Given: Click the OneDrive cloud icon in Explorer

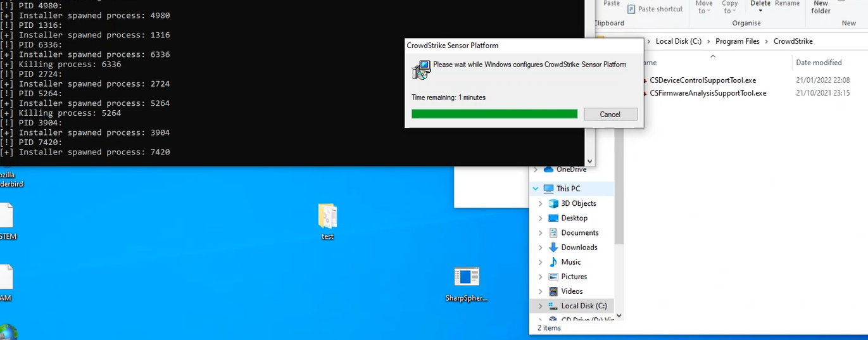Looking at the screenshot, I should coord(548,169).
